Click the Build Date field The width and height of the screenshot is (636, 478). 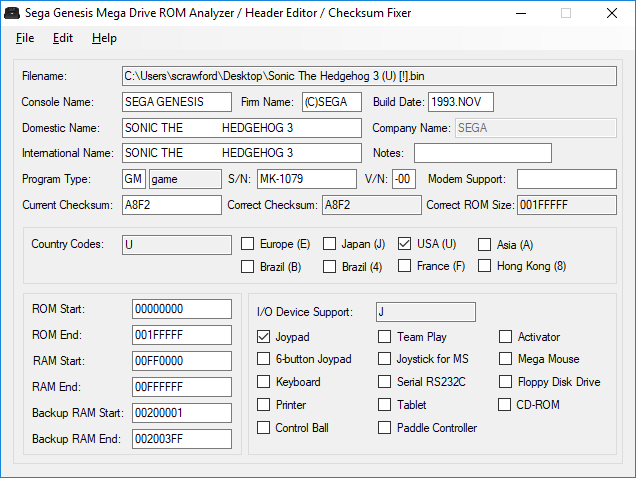coord(460,102)
